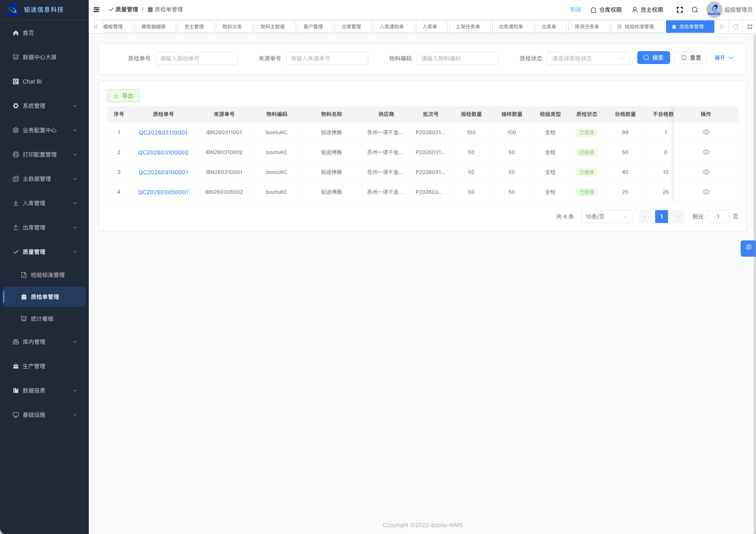Toggle fullscreen mode icon in header
756x534 pixels.
coord(680,10)
